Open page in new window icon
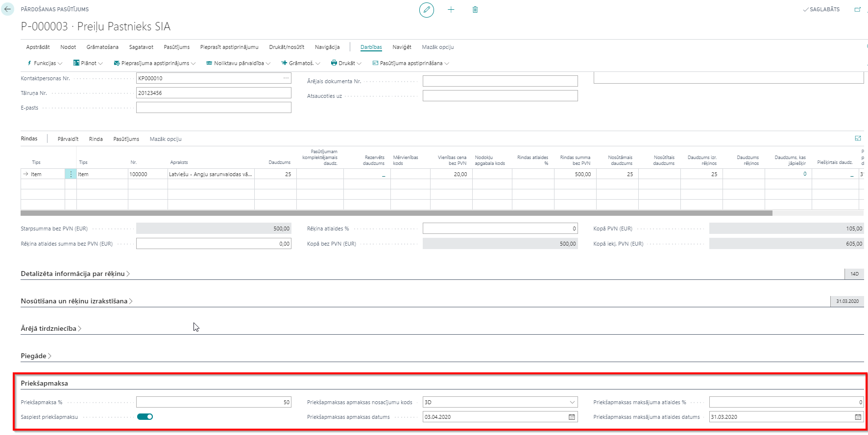This screenshot has height=435, width=868. 858,9
